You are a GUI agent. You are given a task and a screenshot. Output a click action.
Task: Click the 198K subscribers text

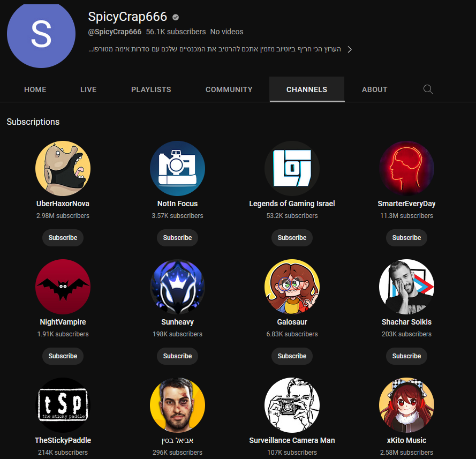tap(178, 334)
